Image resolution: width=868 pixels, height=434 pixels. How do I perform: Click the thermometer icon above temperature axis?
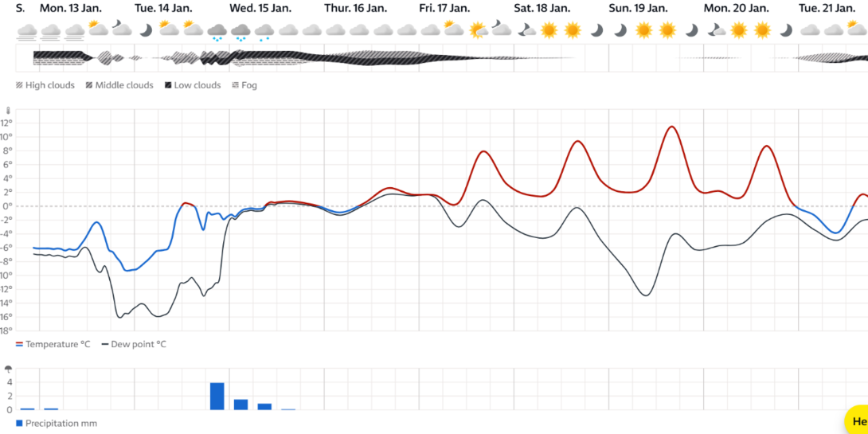(8, 111)
